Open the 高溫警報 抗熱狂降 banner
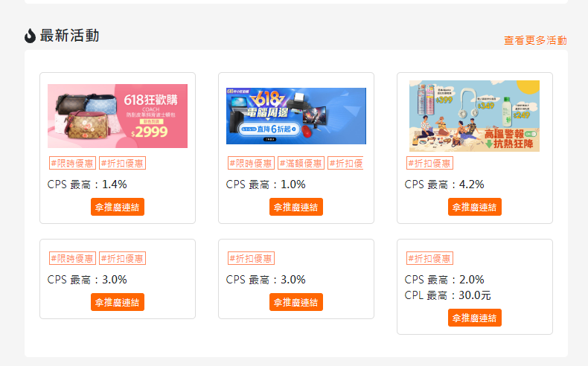The image size is (588, 366). (474, 116)
